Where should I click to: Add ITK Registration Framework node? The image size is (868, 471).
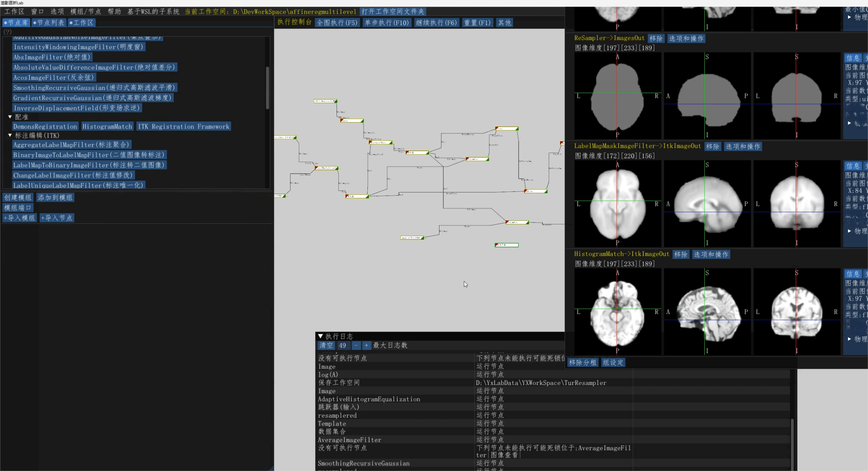point(184,126)
